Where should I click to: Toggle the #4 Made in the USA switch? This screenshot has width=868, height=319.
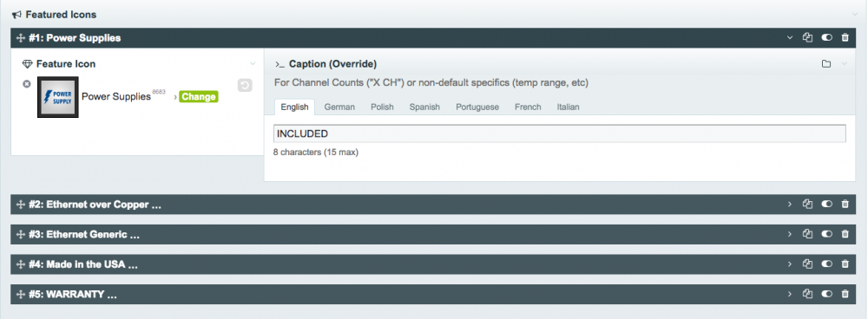click(826, 264)
